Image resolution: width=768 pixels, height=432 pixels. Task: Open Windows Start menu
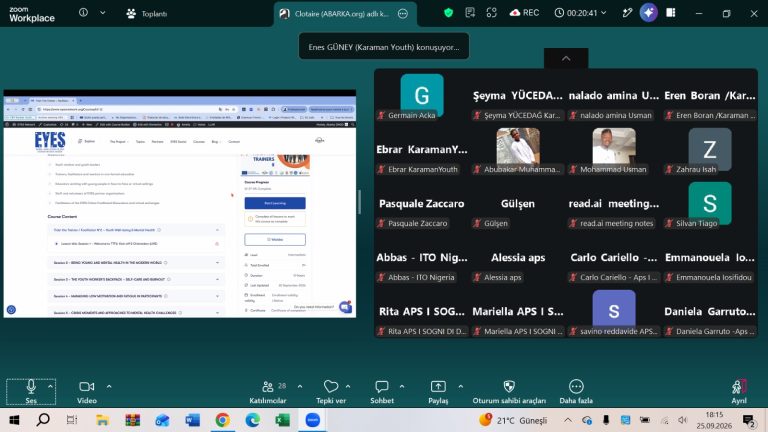click(x=14, y=420)
